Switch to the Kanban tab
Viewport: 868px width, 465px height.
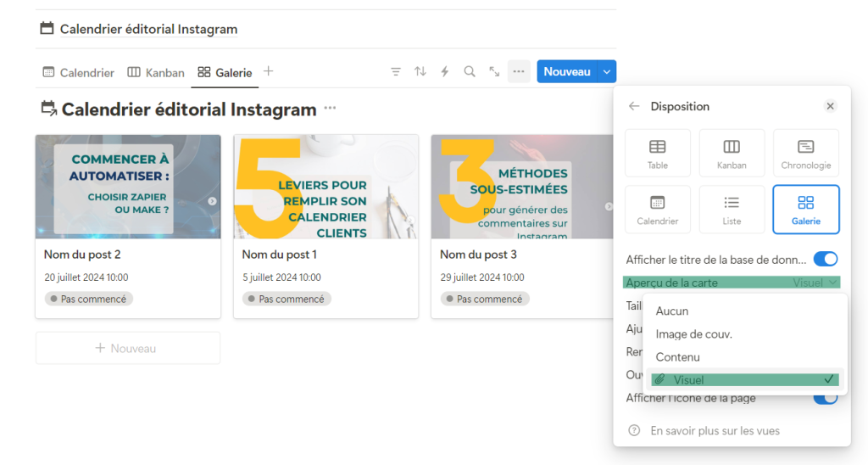point(156,73)
